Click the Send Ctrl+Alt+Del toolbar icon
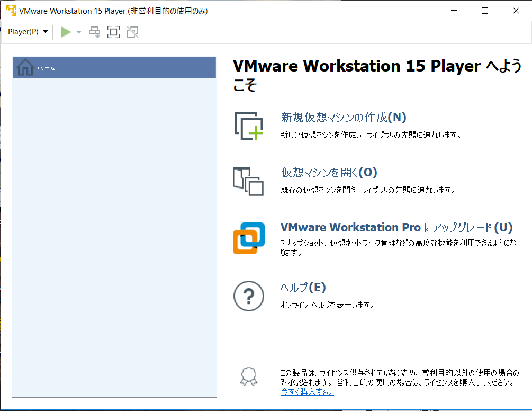Screen dimensions: 532x411 coord(94,32)
